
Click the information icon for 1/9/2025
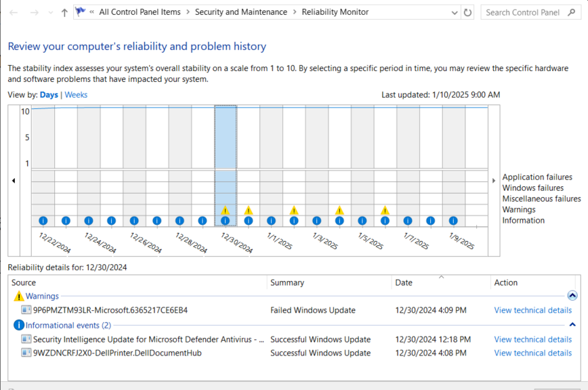coord(453,221)
